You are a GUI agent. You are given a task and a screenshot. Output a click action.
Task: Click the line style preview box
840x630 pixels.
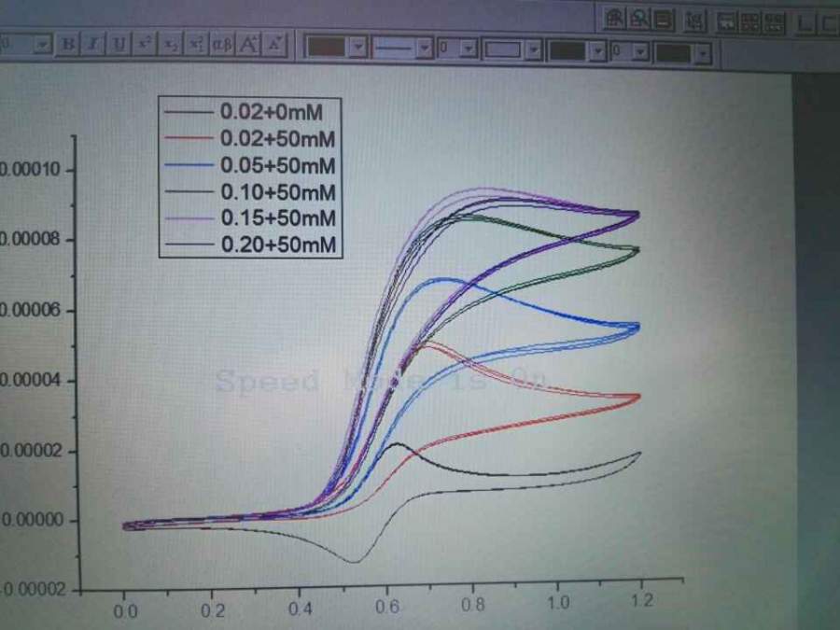coord(394,49)
